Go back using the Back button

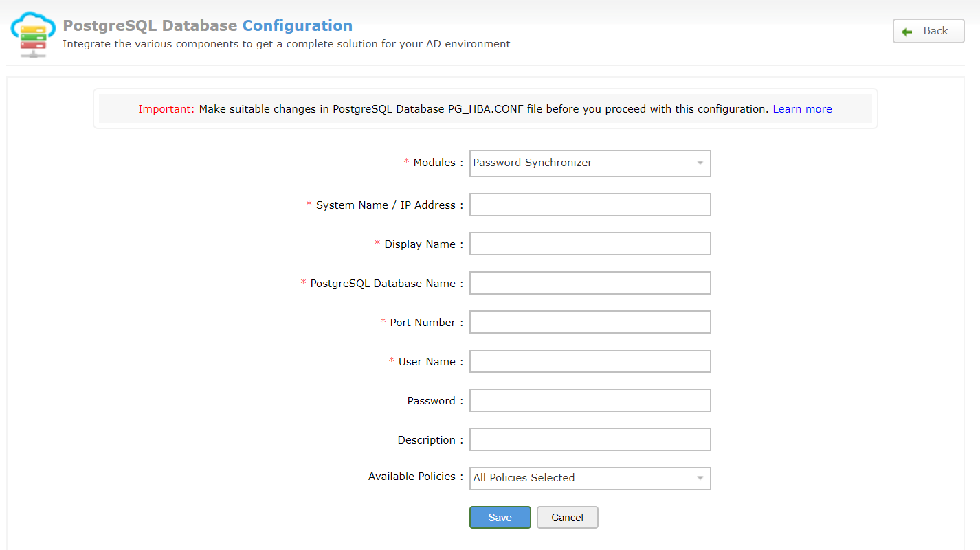coord(928,31)
